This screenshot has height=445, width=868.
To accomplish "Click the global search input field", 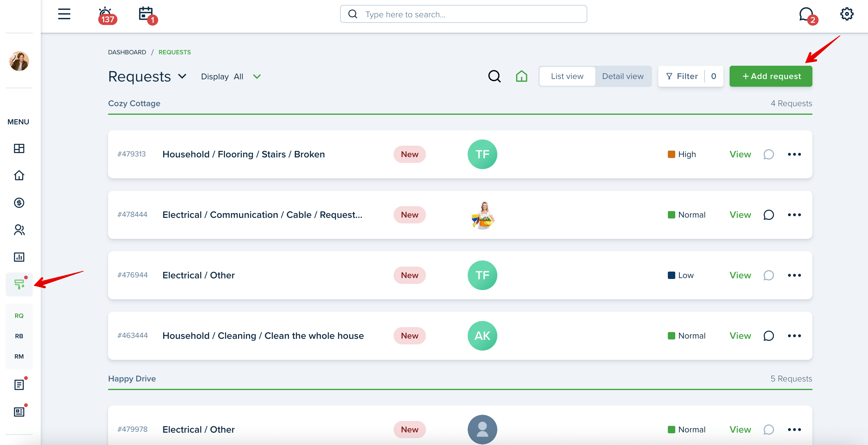I will click(x=463, y=14).
